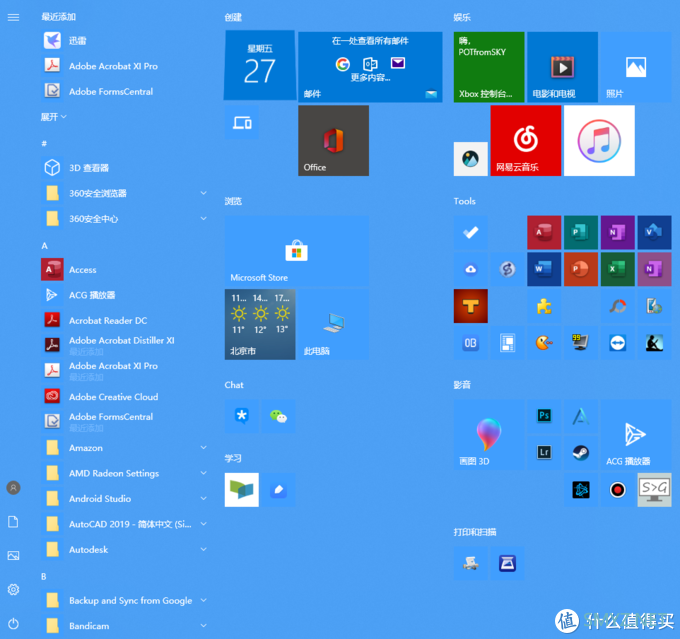Open the Excel tile
The image size is (680, 639).
618,269
